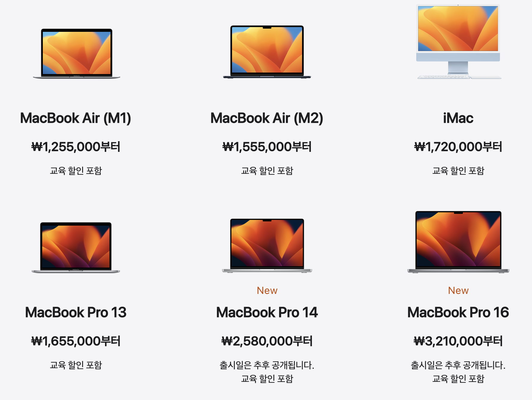Click the MacBook Pro 14 laptop image
532x400 pixels.
267,246
